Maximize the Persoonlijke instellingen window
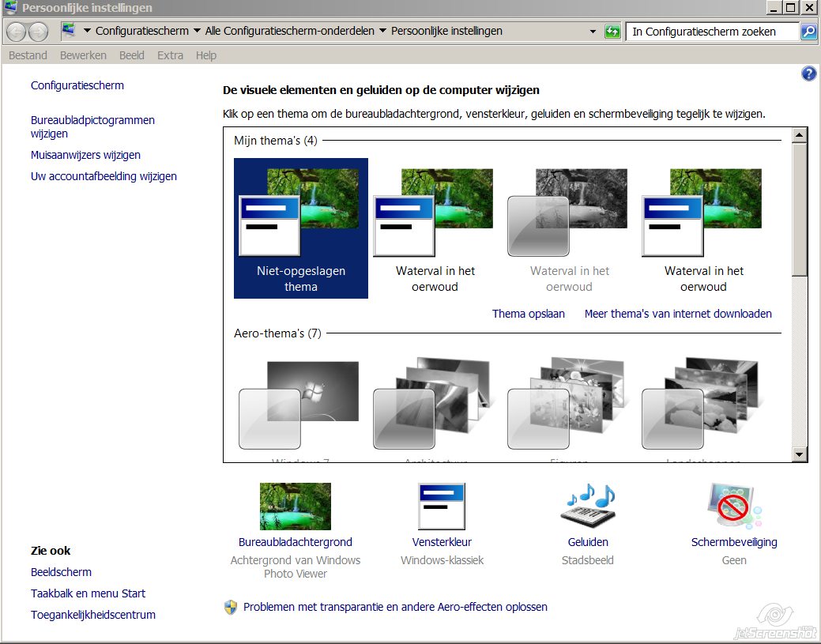This screenshot has height=644, width=821. [791, 7]
